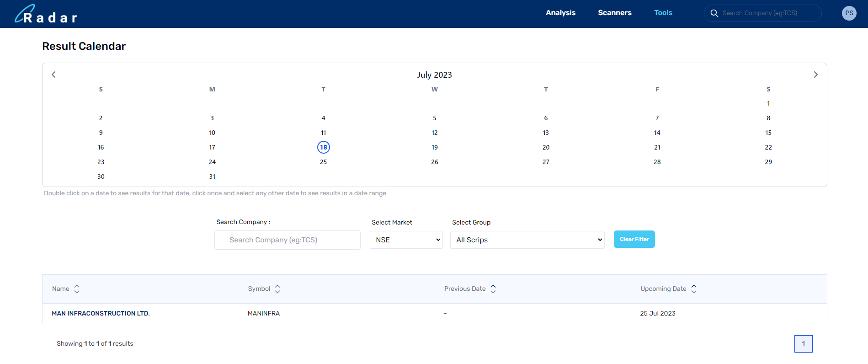Select July 19 on calendar
868x364 pixels.
pos(435,147)
